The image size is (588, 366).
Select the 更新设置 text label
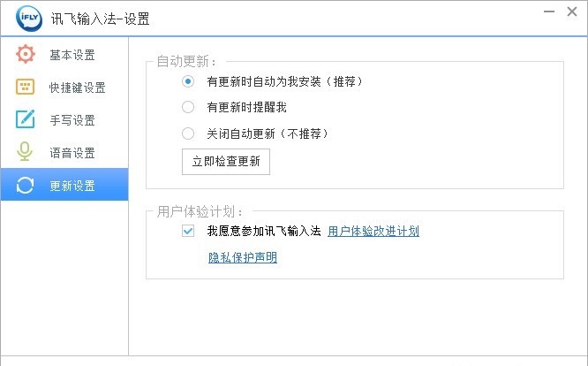(72, 186)
